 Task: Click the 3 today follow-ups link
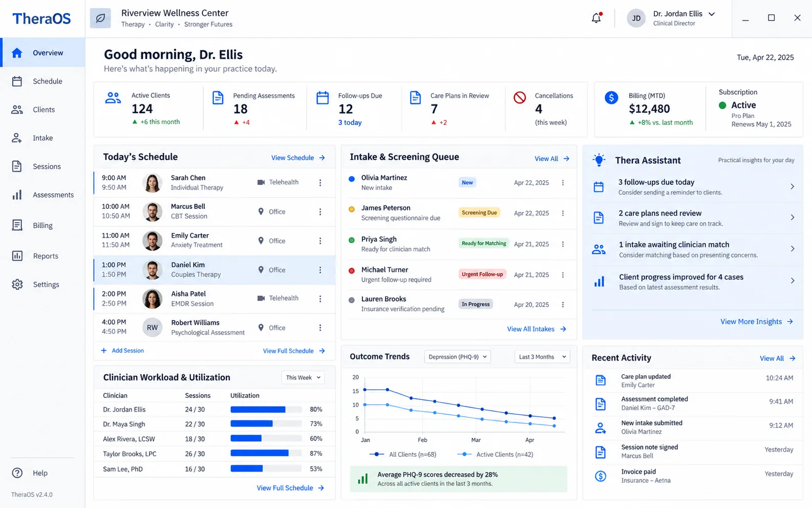pos(350,122)
